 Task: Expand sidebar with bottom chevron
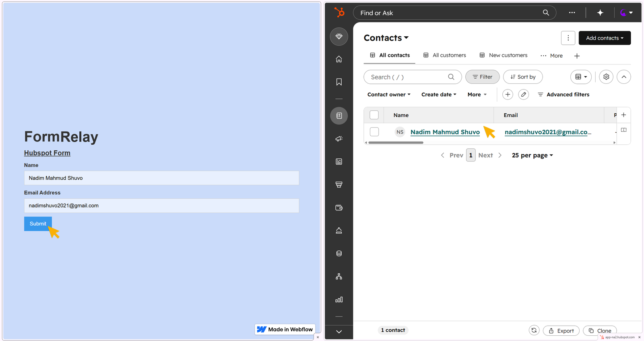(339, 332)
